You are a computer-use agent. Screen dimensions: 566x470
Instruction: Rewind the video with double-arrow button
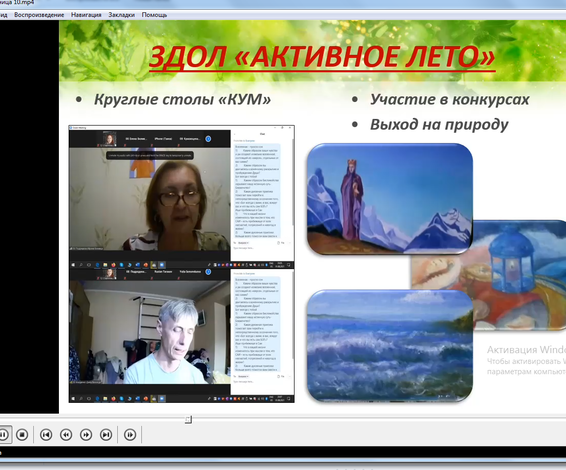(66, 435)
